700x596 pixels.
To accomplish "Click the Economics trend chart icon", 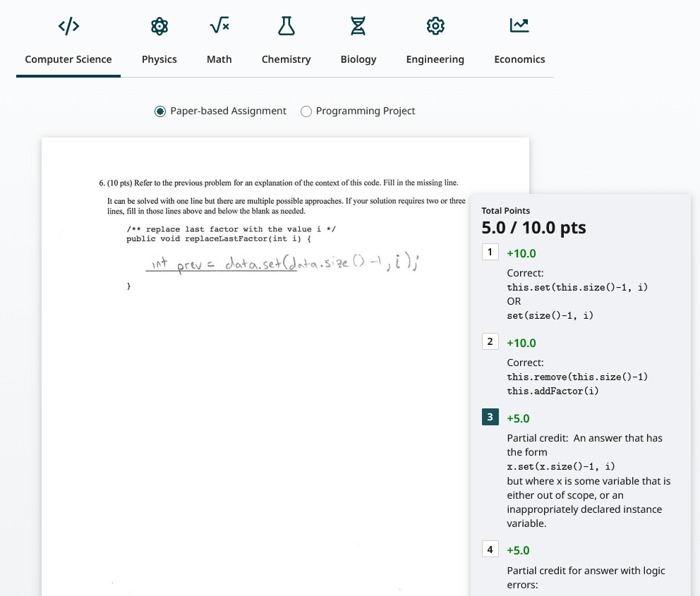I will [x=519, y=27].
